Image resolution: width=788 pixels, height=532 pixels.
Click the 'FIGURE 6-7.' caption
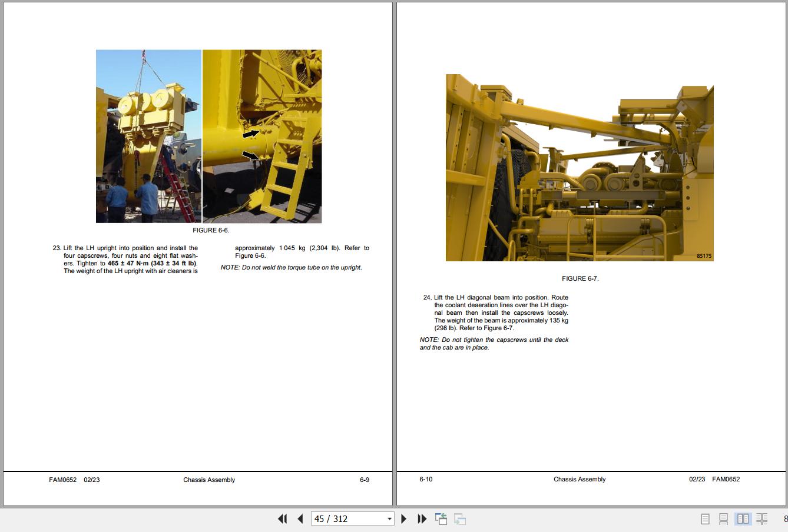point(580,278)
